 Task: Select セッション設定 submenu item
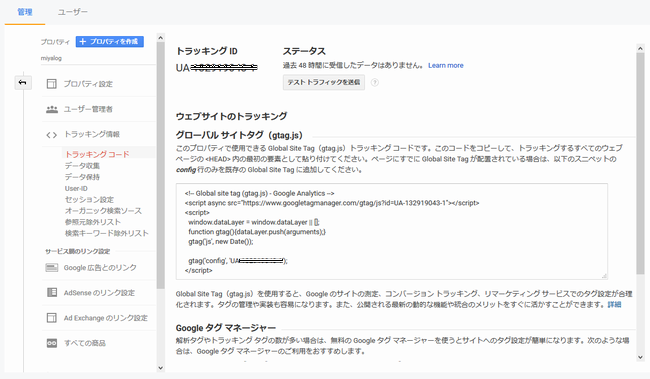click(89, 199)
